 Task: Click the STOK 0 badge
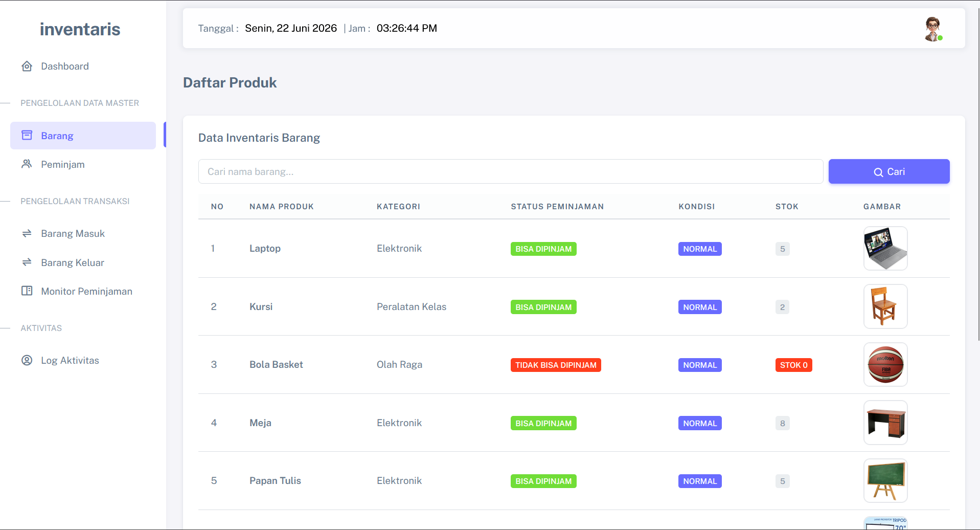pyautogui.click(x=793, y=365)
